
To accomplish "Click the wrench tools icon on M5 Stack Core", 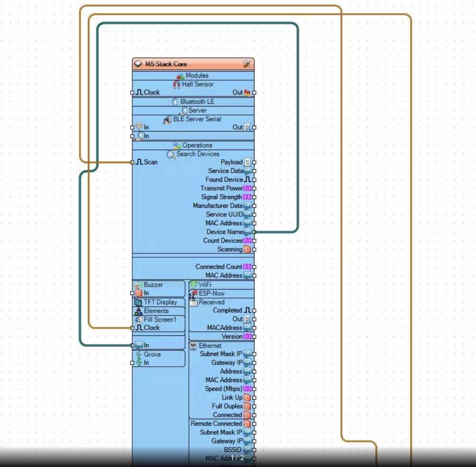I will click(247, 64).
